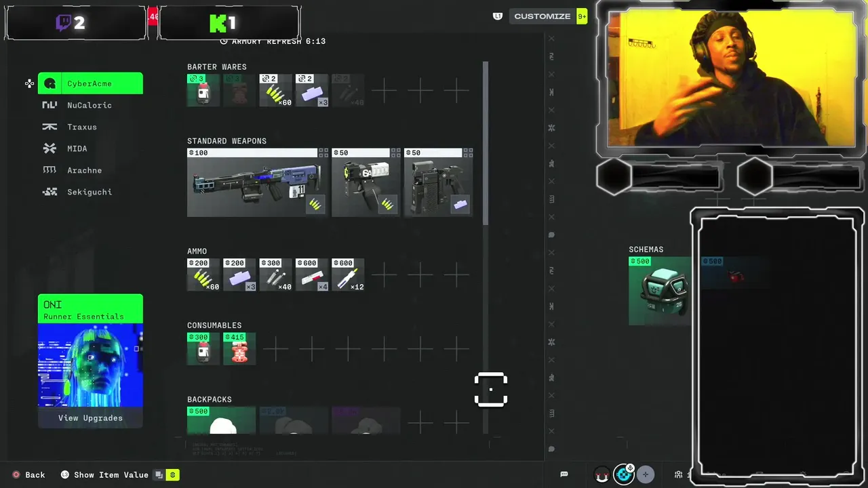Click the dark helmet avatar in bottom bar
Viewport: 868px width, 488px height.
pyautogui.click(x=601, y=474)
